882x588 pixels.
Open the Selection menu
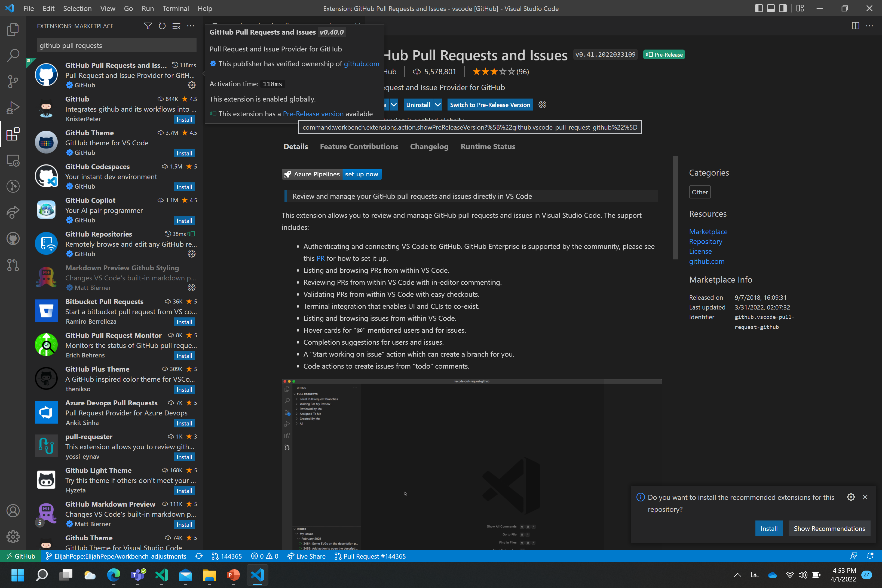point(77,8)
